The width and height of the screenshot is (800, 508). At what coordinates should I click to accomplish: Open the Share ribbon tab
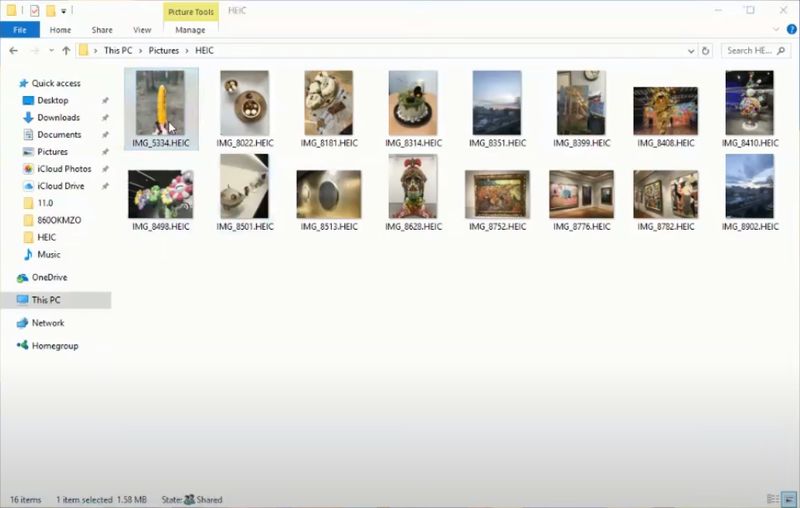[x=102, y=30]
